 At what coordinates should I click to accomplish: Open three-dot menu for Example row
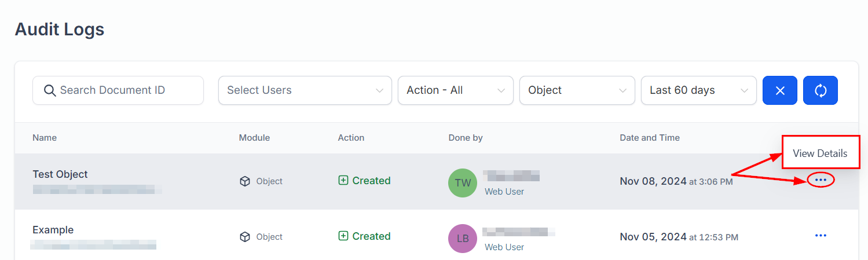pos(821,236)
